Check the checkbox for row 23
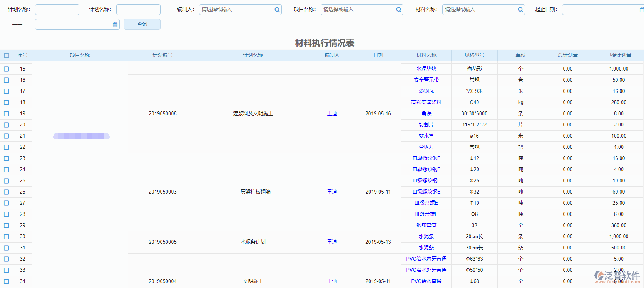Screen dimensions: 644x288 [x=7, y=158]
